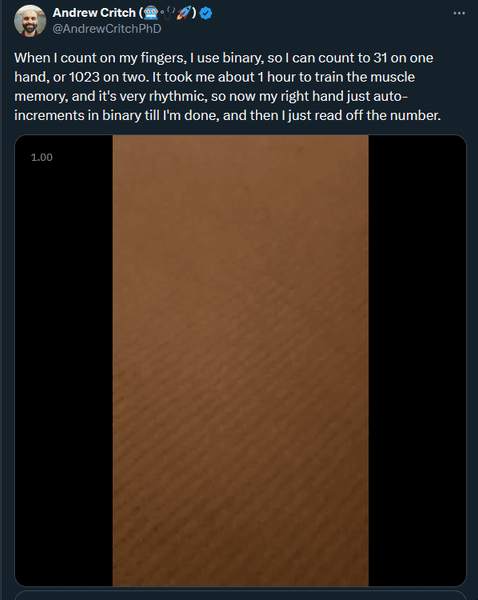Click the number 31 in the tweet
The image size is (478, 600).
click(x=379, y=58)
